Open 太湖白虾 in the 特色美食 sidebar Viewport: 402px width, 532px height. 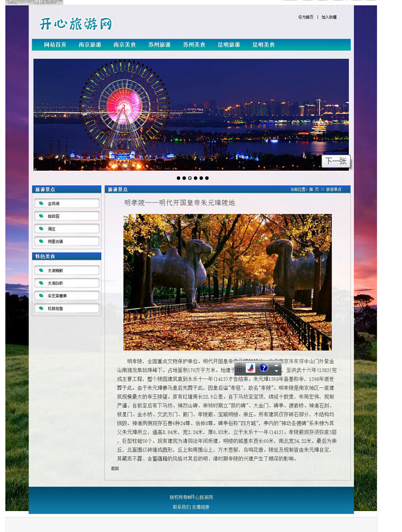[x=66, y=283]
